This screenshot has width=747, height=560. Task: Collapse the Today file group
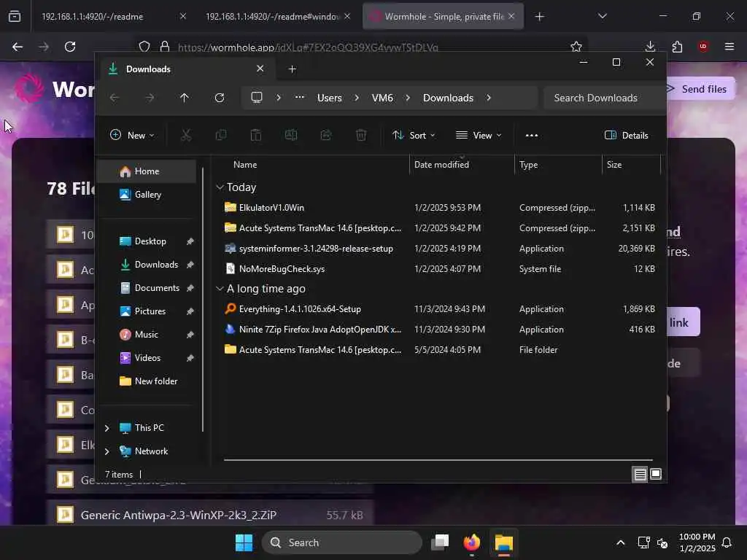tap(220, 187)
